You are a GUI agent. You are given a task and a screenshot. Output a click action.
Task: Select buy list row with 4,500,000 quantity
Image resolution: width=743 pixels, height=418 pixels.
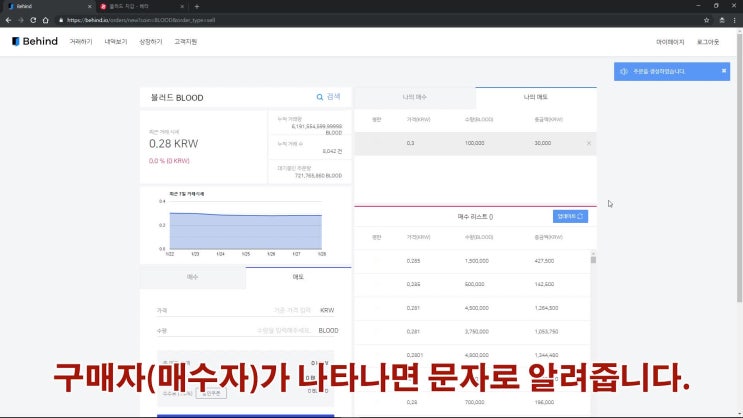click(472, 308)
